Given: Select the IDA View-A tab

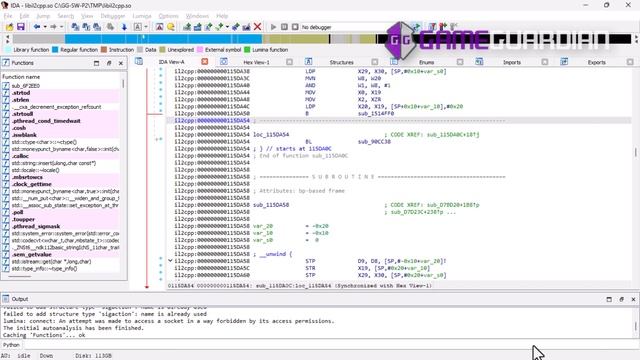Looking at the screenshot, I should coord(171,62).
